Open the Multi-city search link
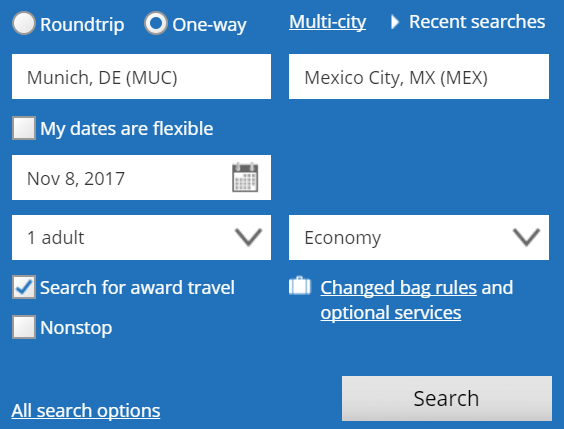Viewport: 564px width, 429px height. point(327,22)
